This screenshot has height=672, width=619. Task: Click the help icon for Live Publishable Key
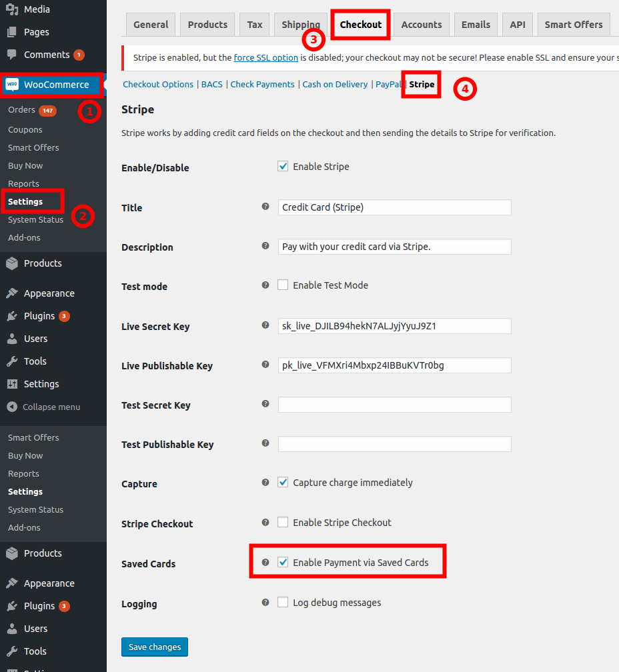(265, 365)
